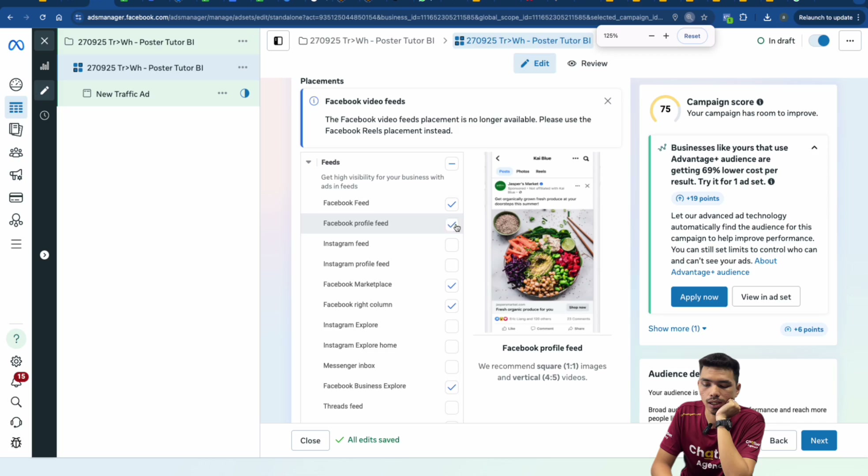Check Instagram feed placement
Screen dimensions: 868x476
452,245
